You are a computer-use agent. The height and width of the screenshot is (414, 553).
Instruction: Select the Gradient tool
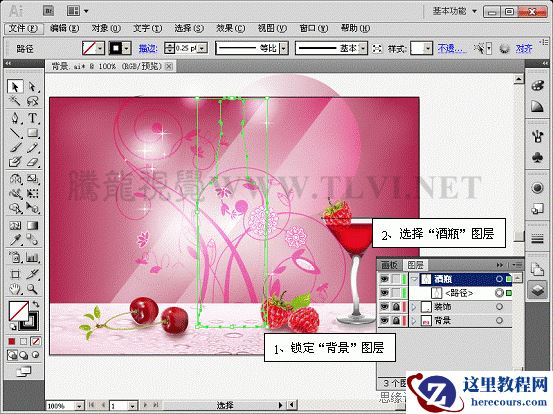tap(32, 225)
